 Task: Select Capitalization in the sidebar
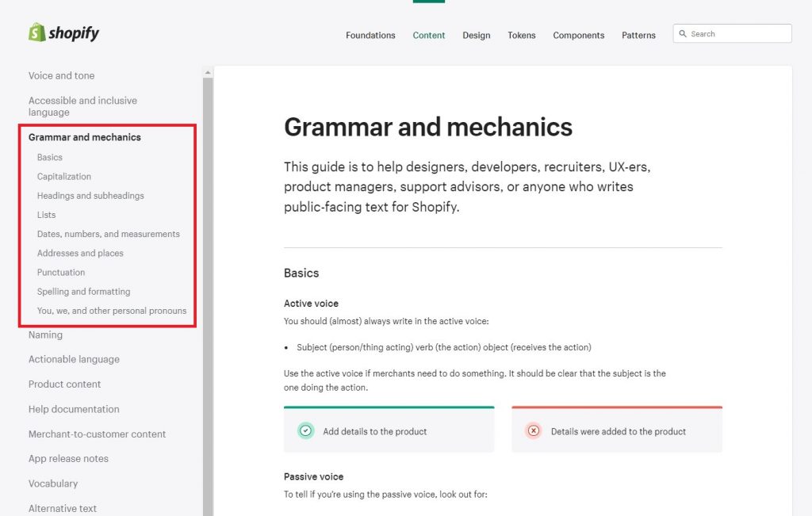point(63,176)
